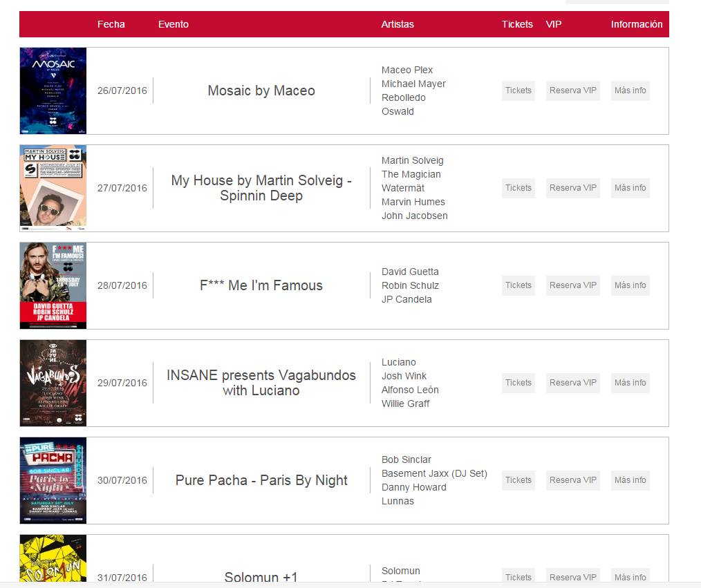Open the Mosaic by Maceo event title
The width and height of the screenshot is (701, 588).
point(261,91)
